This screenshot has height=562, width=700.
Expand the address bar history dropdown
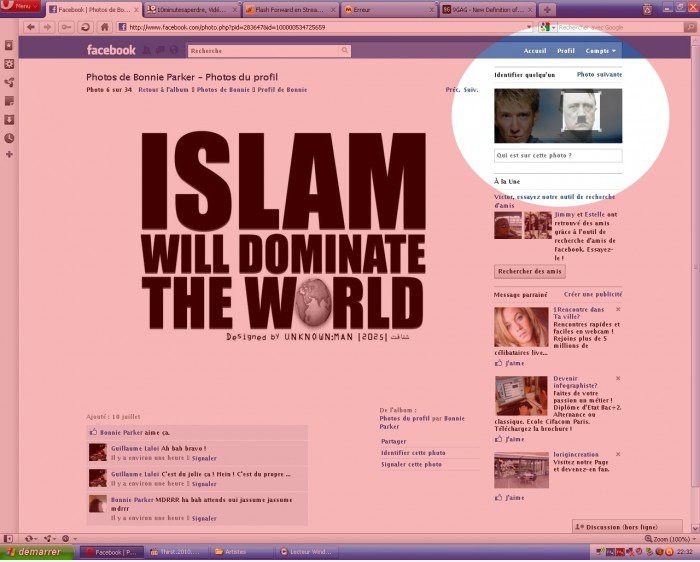pos(529,27)
